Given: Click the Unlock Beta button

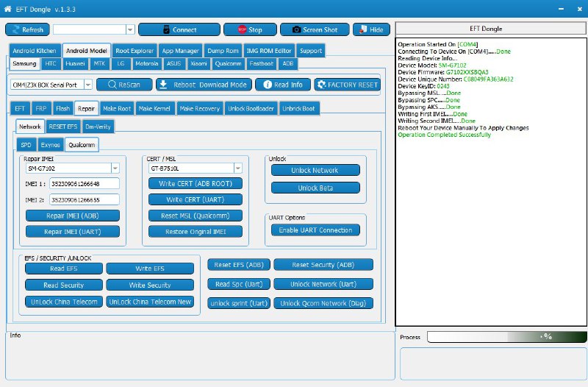Looking at the screenshot, I should (x=315, y=188).
